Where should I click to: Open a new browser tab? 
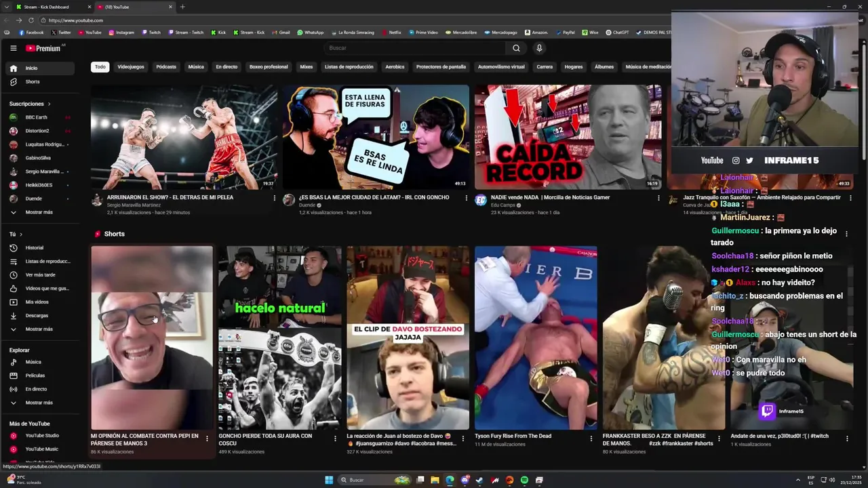(x=182, y=7)
